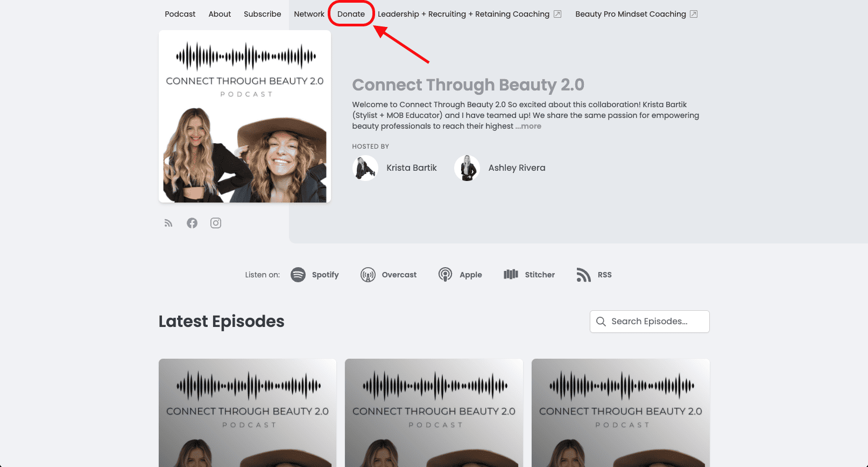Image resolution: width=868 pixels, height=467 pixels.
Task: Listen on Overcast text link
Action: 399,275
